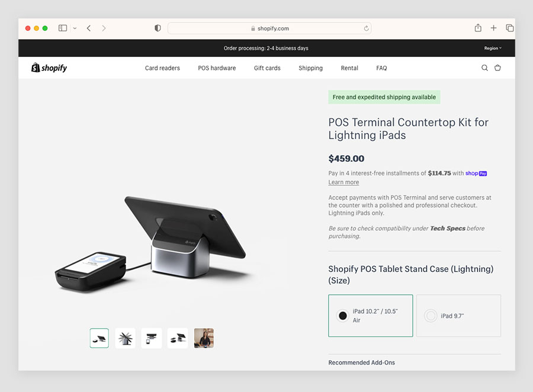Open the POS hardware menu
This screenshot has width=533, height=392.
coord(217,68)
